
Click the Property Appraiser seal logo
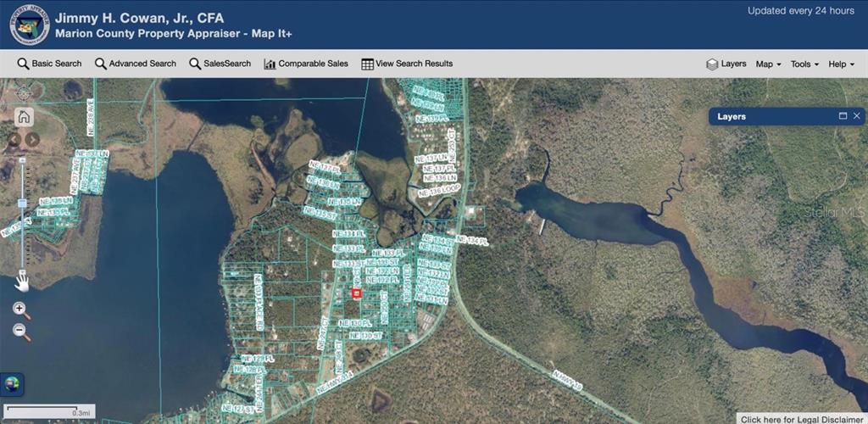point(30,25)
